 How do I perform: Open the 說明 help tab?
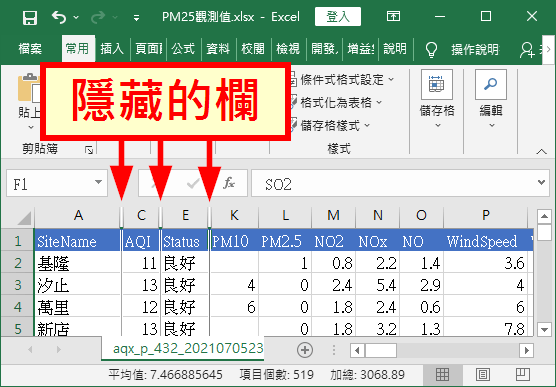click(395, 49)
